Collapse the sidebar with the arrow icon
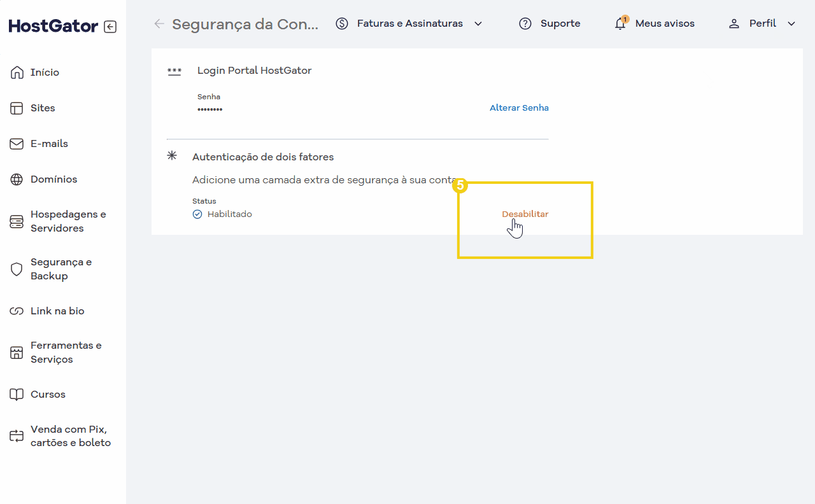Screen dimensions: 815x504 (110, 27)
